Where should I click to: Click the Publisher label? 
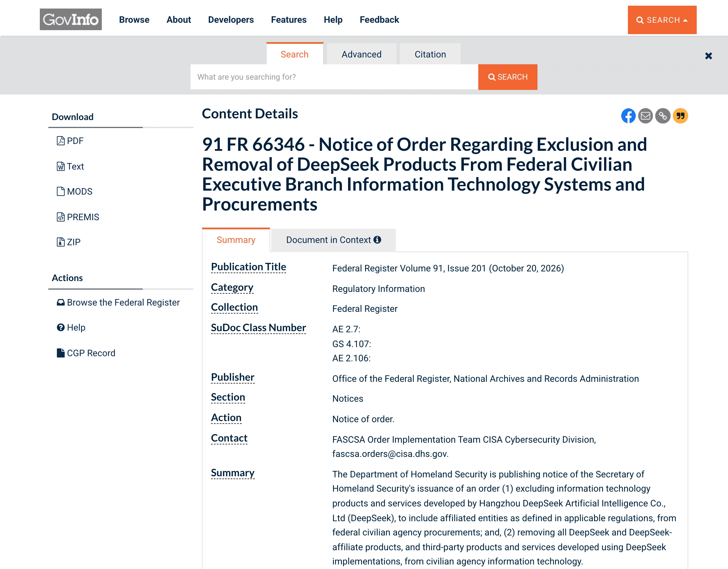click(x=232, y=377)
